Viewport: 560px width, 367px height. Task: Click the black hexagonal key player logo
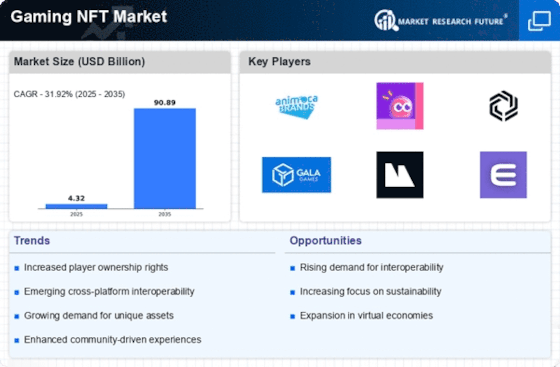pyautogui.click(x=503, y=106)
